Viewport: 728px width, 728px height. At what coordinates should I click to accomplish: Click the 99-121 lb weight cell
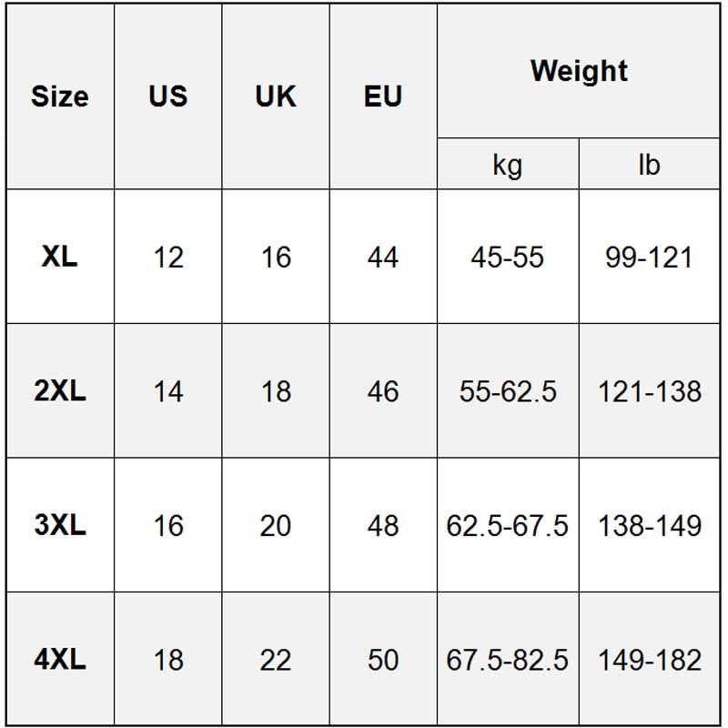coord(650,257)
